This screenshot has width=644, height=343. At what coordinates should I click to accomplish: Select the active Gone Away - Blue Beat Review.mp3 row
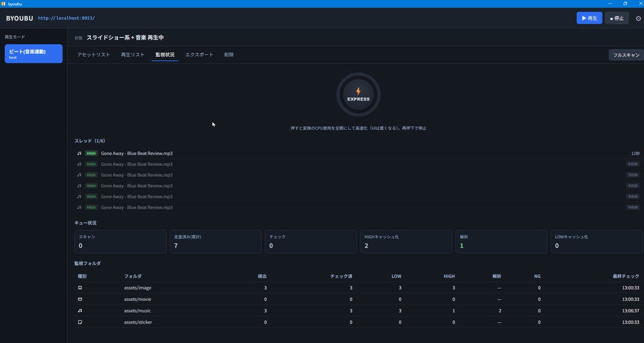point(358,153)
